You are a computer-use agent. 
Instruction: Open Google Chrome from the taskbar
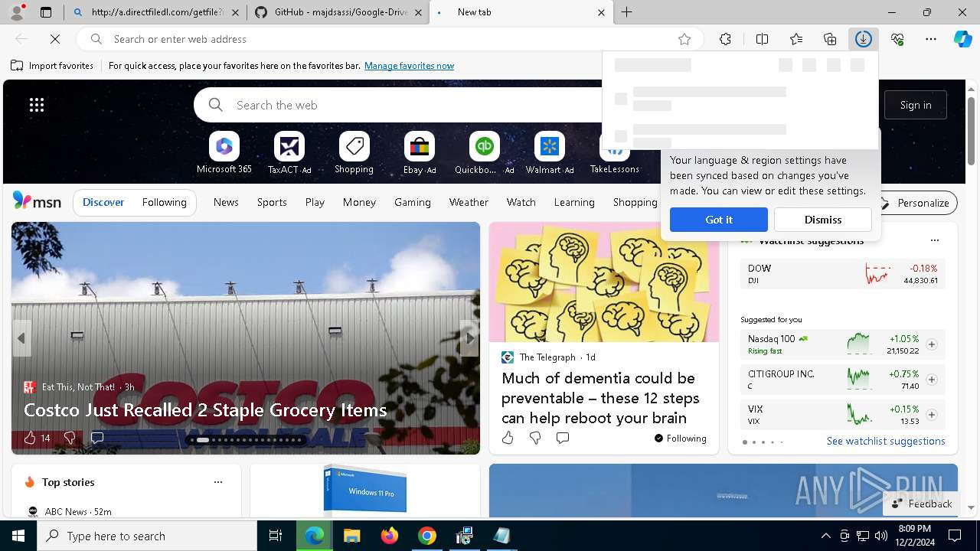click(x=427, y=536)
